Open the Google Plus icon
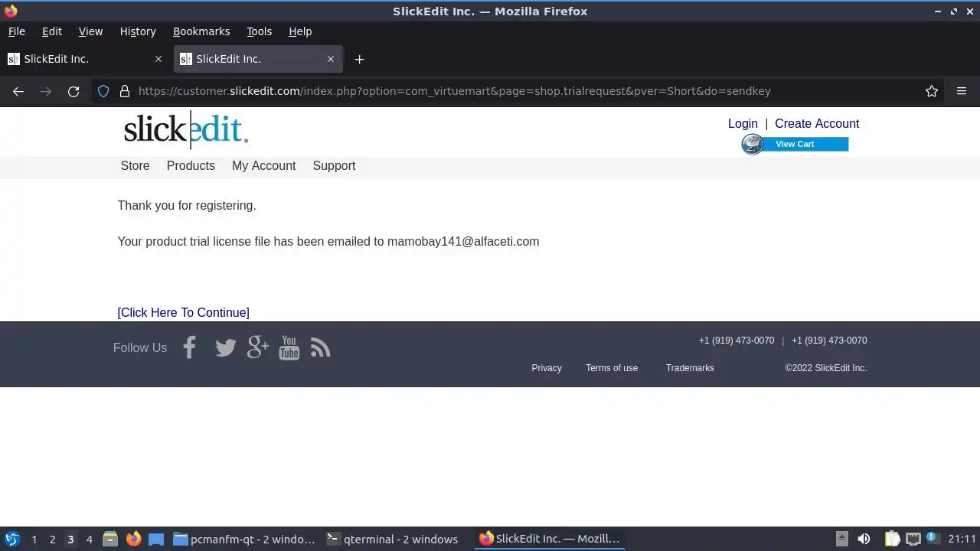 click(x=258, y=347)
